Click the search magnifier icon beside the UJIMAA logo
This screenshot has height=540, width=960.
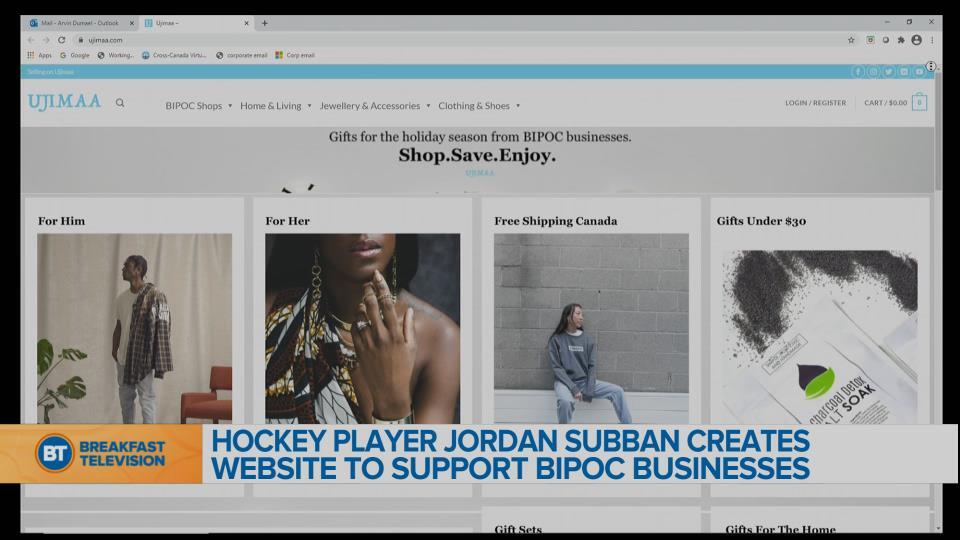[120, 103]
